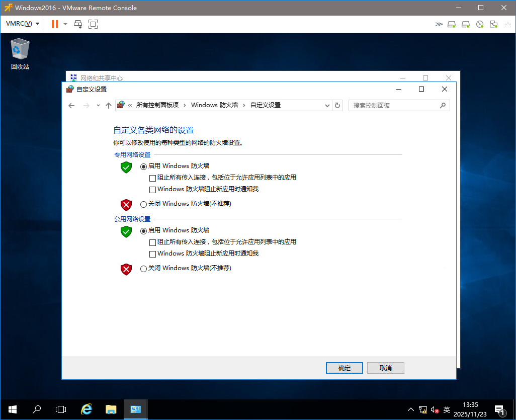This screenshot has height=420, width=516.
Task: Expand the VMRC device toolbar chevrons
Action: tap(439, 24)
